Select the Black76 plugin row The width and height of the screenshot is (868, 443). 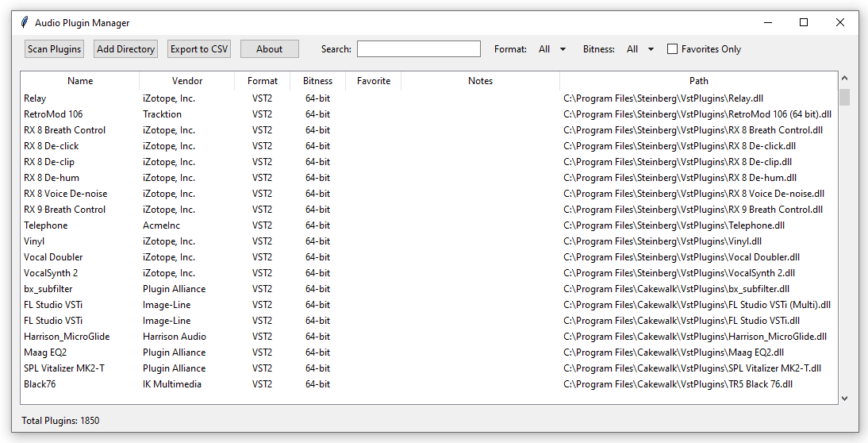(x=429, y=384)
